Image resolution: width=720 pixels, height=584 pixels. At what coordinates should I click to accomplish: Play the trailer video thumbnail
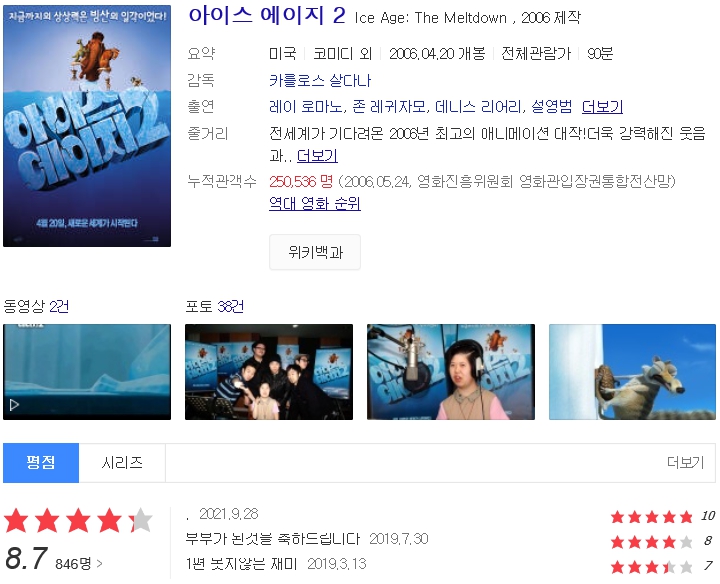pyautogui.click(x=87, y=372)
